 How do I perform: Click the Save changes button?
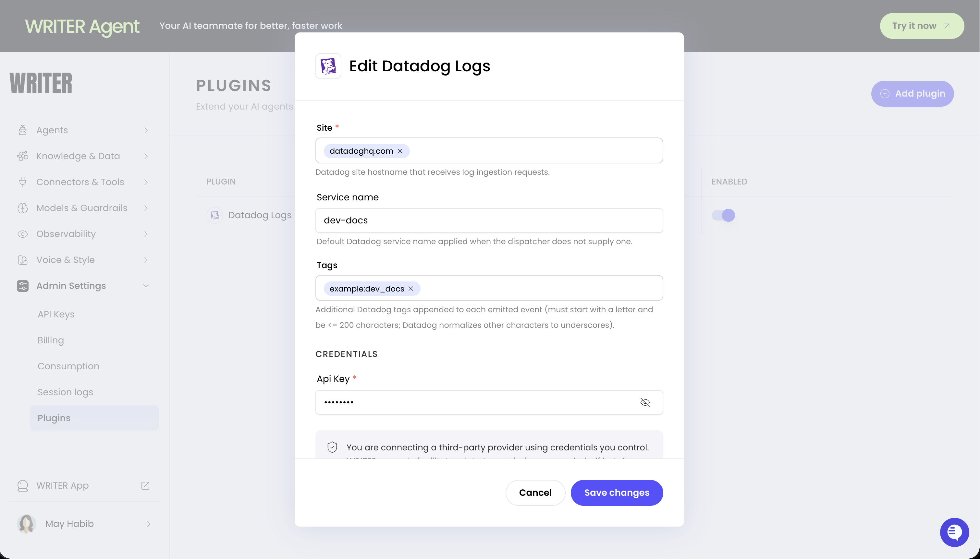point(616,493)
